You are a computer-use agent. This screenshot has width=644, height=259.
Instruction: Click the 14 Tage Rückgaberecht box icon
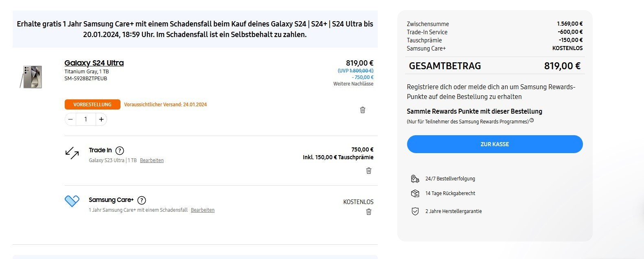coord(415,193)
